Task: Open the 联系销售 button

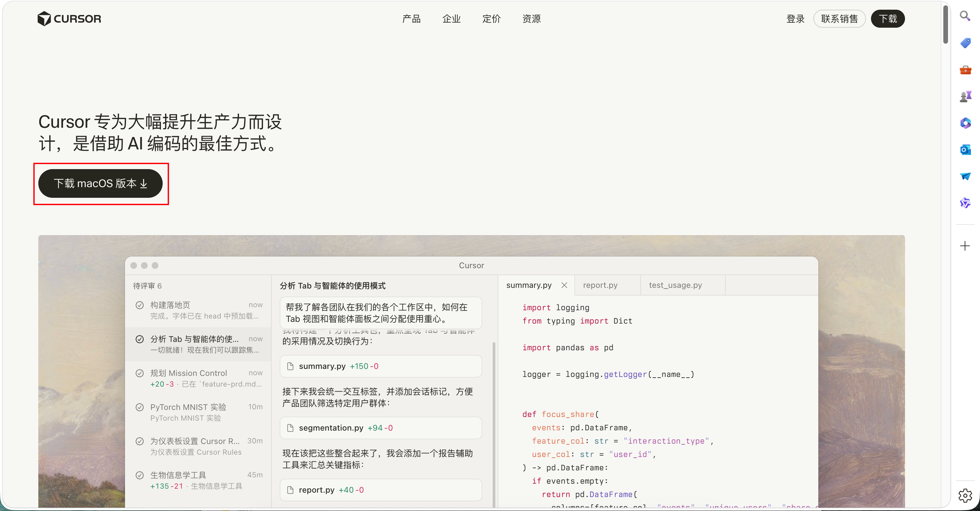Action: tap(840, 19)
